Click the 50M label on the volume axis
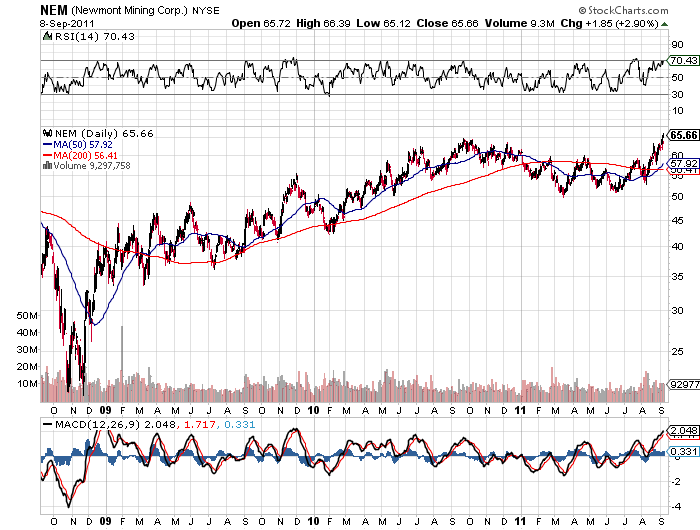The height and width of the screenshot is (530, 700). 27,316
